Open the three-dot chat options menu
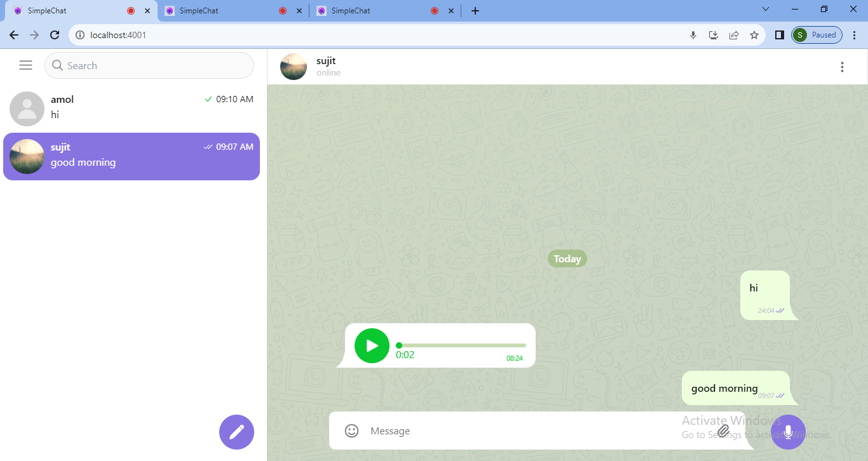This screenshot has height=461, width=868. (x=842, y=66)
